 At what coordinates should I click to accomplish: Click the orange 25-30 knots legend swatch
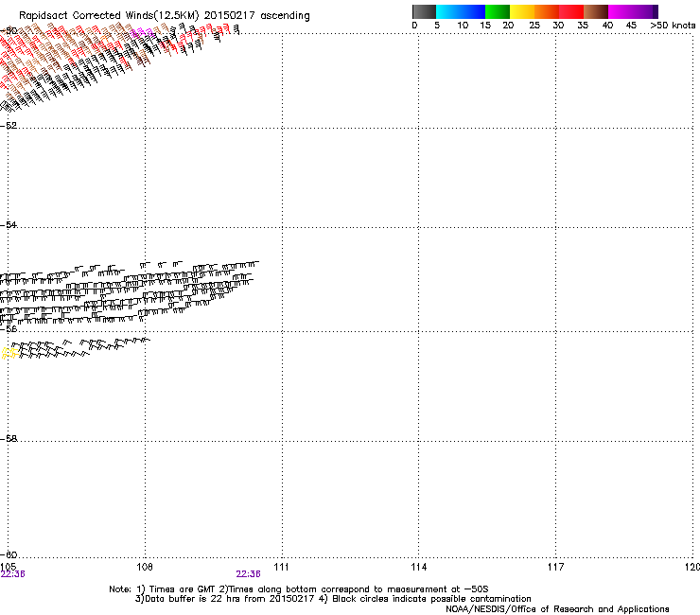[547, 11]
